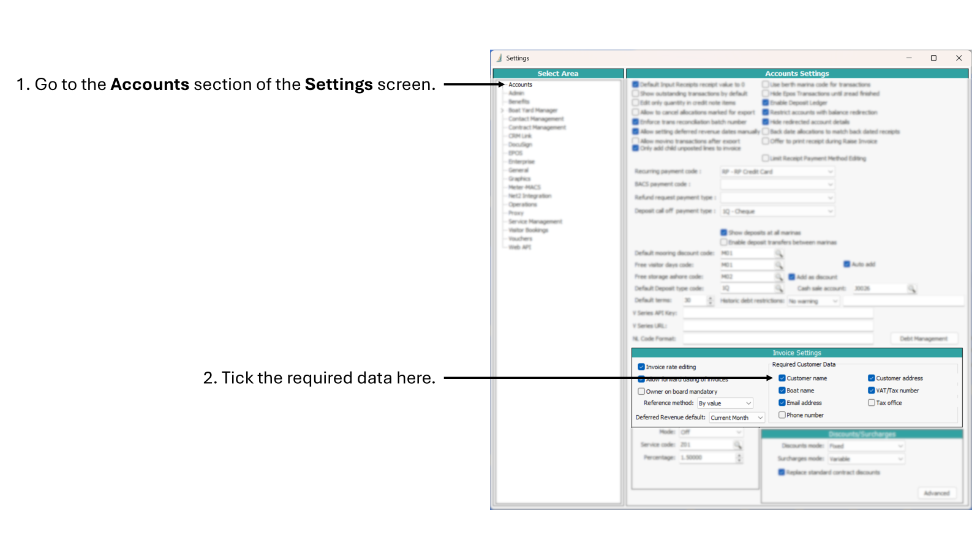Close the Settings window
Viewport: 980px width, 551px height.
point(959,58)
